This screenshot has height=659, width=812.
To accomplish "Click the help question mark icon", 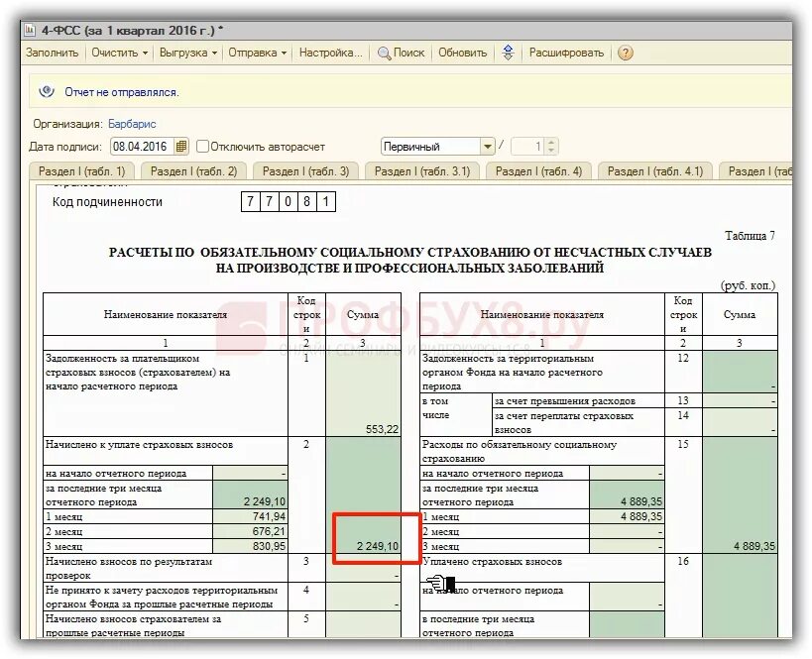I will point(626,53).
